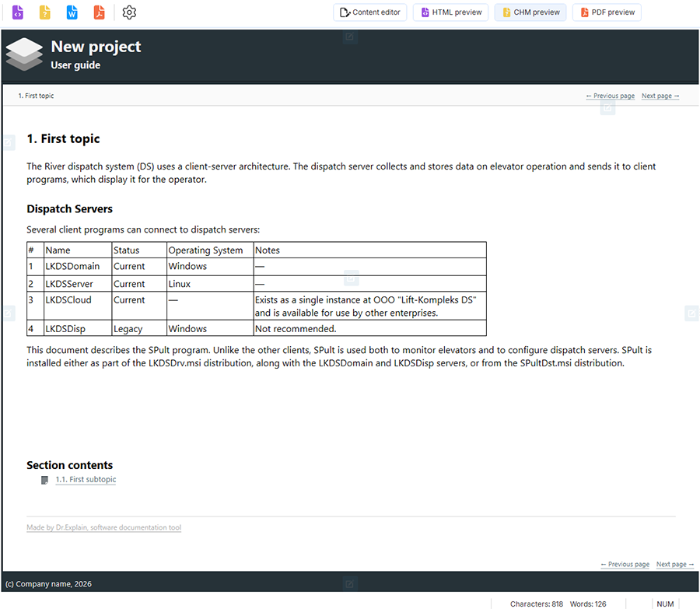Click the 1. First topic heading
This screenshot has width=700, height=609.
pos(64,139)
